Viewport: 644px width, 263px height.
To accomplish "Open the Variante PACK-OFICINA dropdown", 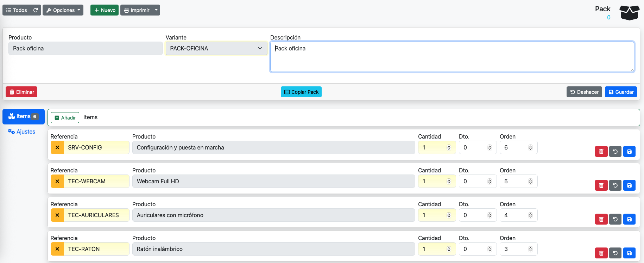I will point(216,48).
